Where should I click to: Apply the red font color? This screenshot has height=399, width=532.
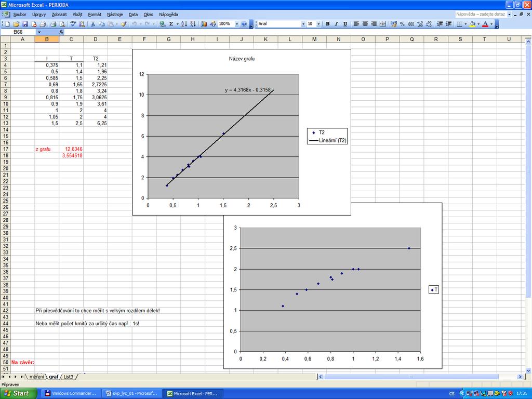[x=485, y=24]
